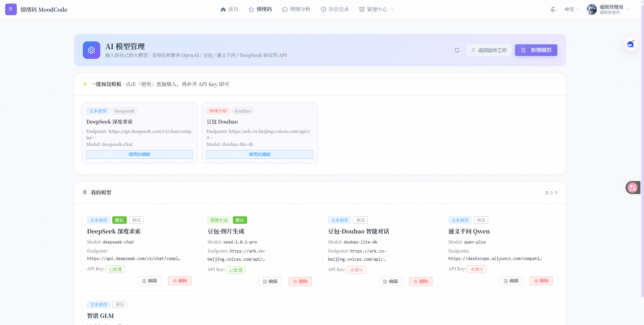Delete the 通义千问 Qwen model
This screenshot has width=644, height=325.
[x=541, y=281]
